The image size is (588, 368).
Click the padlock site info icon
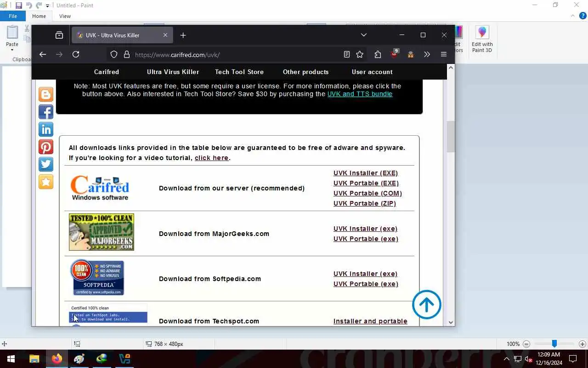(x=127, y=54)
